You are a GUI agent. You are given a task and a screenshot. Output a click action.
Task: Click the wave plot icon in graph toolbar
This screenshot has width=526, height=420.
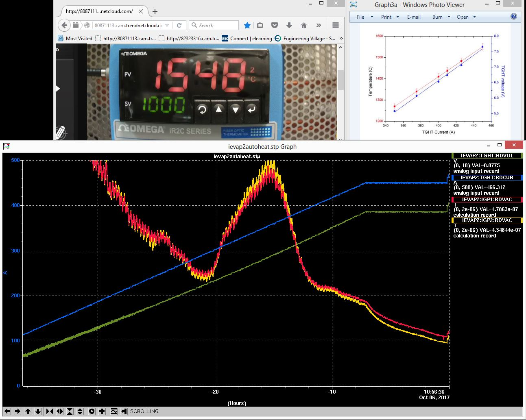click(x=114, y=411)
